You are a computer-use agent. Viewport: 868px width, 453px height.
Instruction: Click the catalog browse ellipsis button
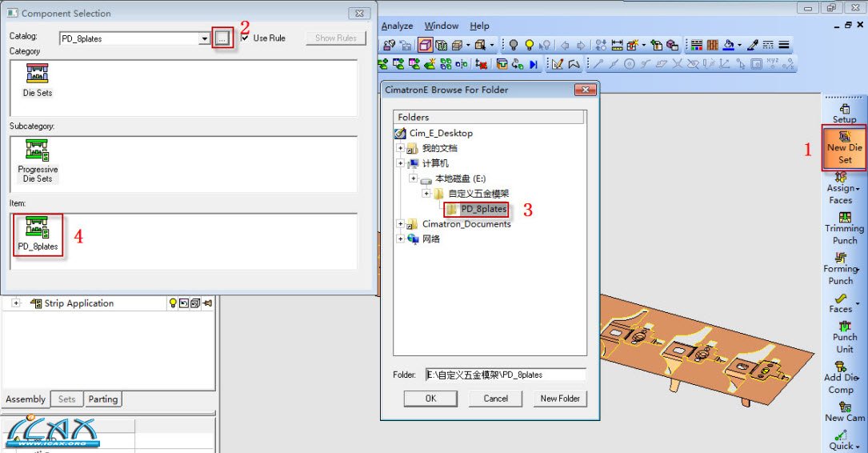222,38
